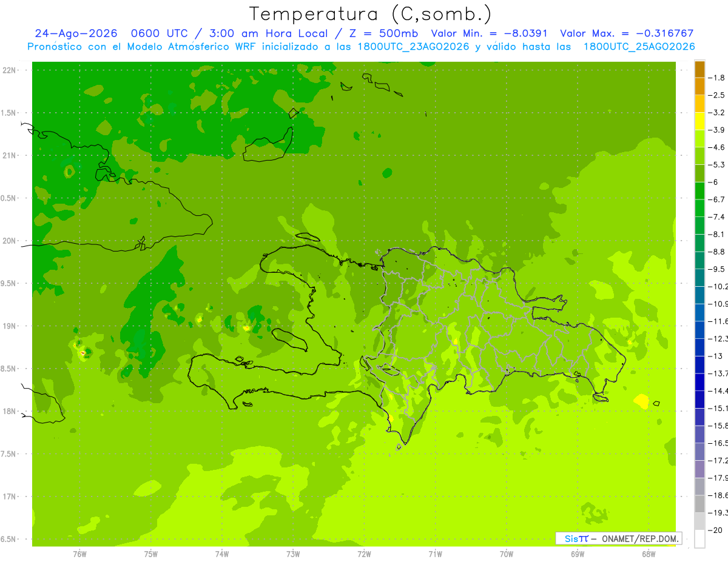Click the title "Temperatura (C,somb.)"
This screenshot has height=562, width=728.
tap(371, 14)
